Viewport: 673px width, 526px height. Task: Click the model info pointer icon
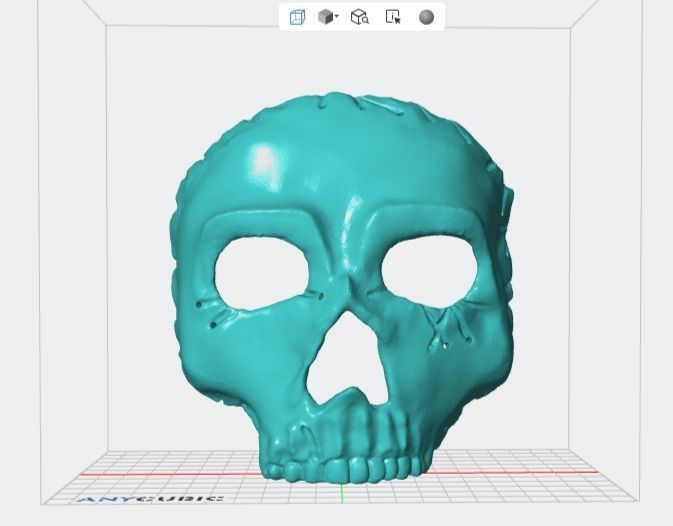click(x=393, y=17)
